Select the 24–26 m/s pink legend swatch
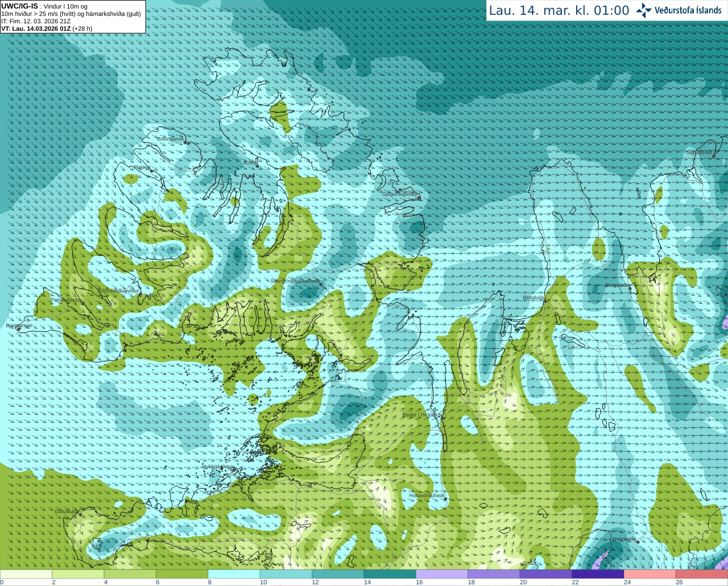 pyautogui.click(x=650, y=574)
